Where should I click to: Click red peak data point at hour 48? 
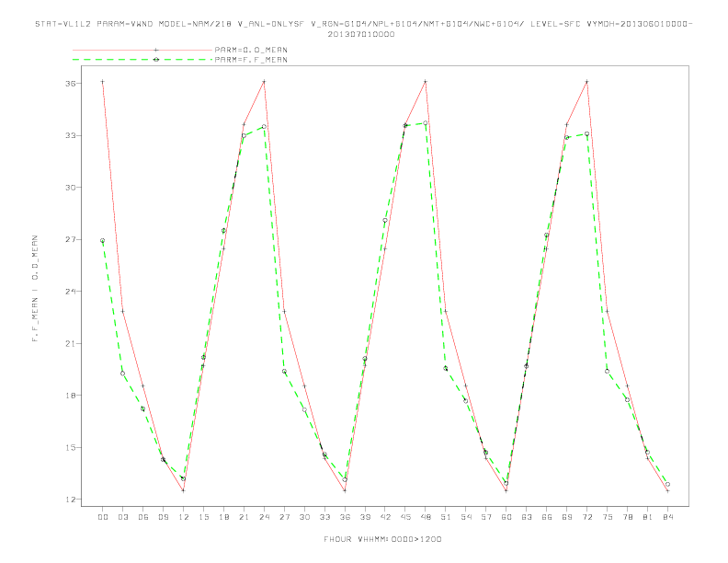426,82
